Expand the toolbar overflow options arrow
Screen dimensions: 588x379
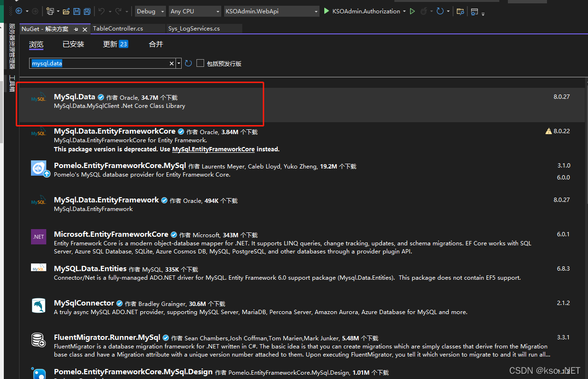[x=483, y=14]
